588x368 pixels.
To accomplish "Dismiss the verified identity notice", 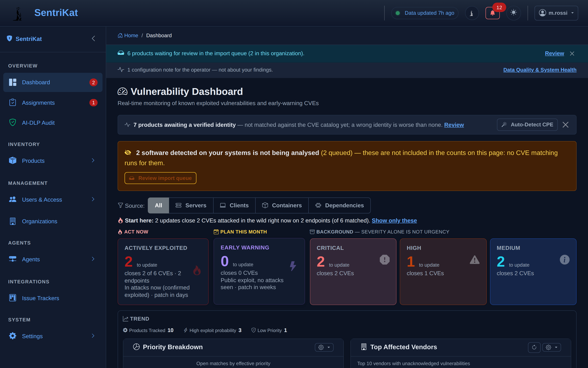I will [x=565, y=125].
